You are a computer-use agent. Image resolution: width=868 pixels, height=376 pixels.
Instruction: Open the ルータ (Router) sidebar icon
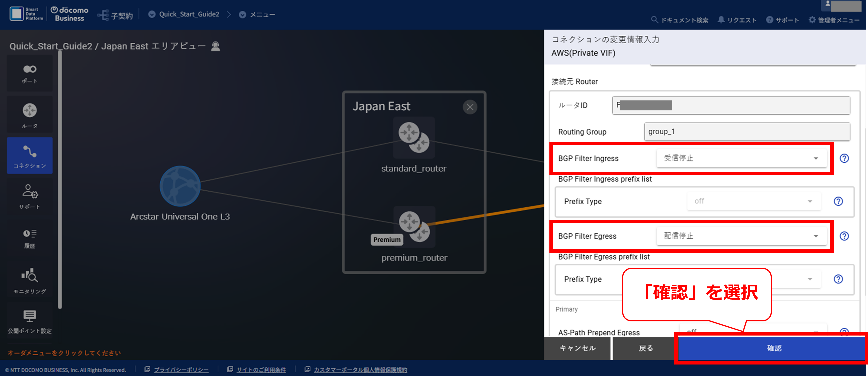pyautogui.click(x=30, y=115)
